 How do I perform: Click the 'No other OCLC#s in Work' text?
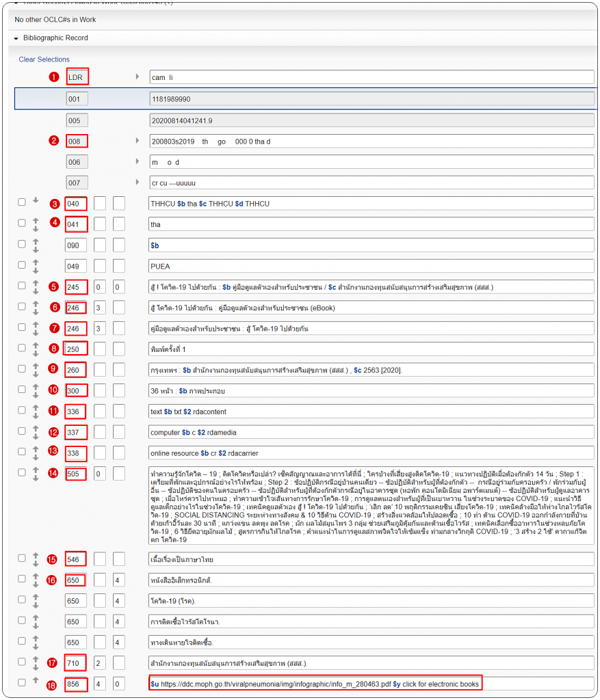pos(55,20)
